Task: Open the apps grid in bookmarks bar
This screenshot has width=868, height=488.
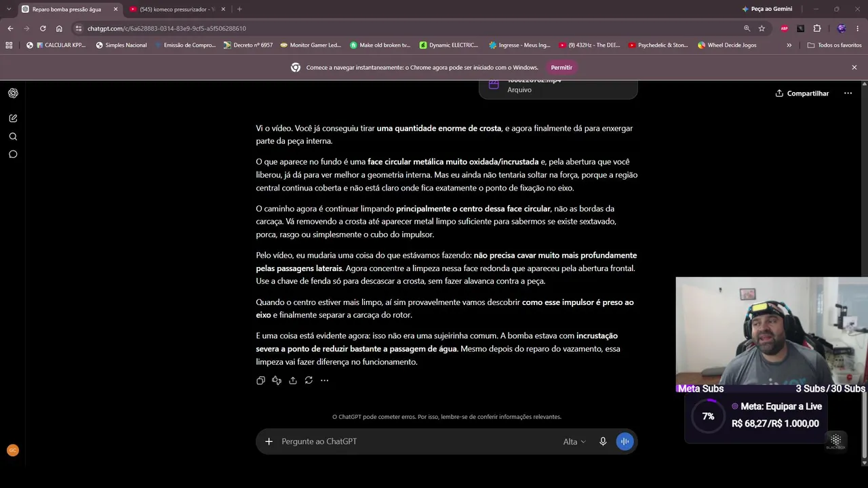Action: [9, 45]
